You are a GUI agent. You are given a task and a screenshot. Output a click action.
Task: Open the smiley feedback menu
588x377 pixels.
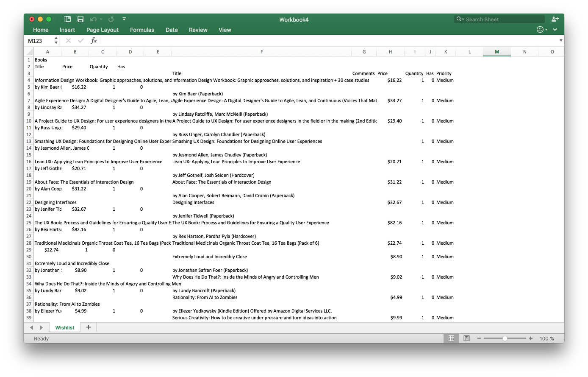[542, 29]
